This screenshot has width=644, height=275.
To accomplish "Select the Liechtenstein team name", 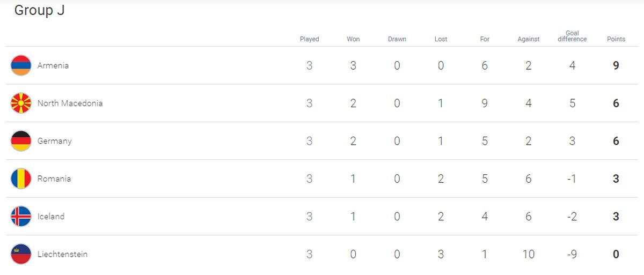I will pyautogui.click(x=62, y=254).
